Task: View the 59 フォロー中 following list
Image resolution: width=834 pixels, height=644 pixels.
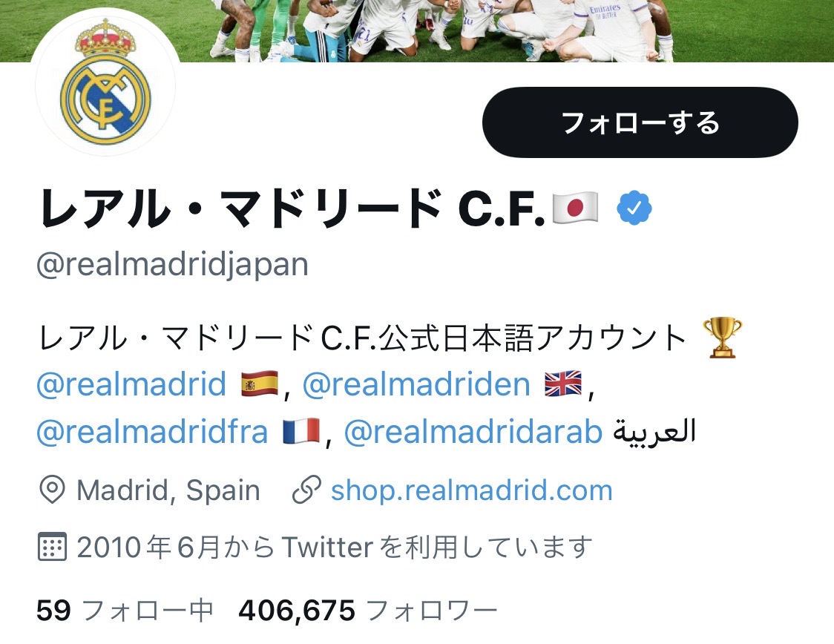Action: click(125, 610)
